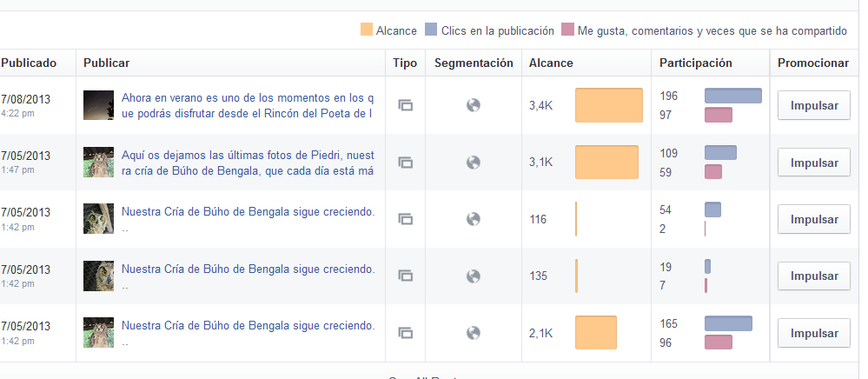The image size is (868, 379).
Task: Click the photo-album type icon in first row
Action: 405,105
